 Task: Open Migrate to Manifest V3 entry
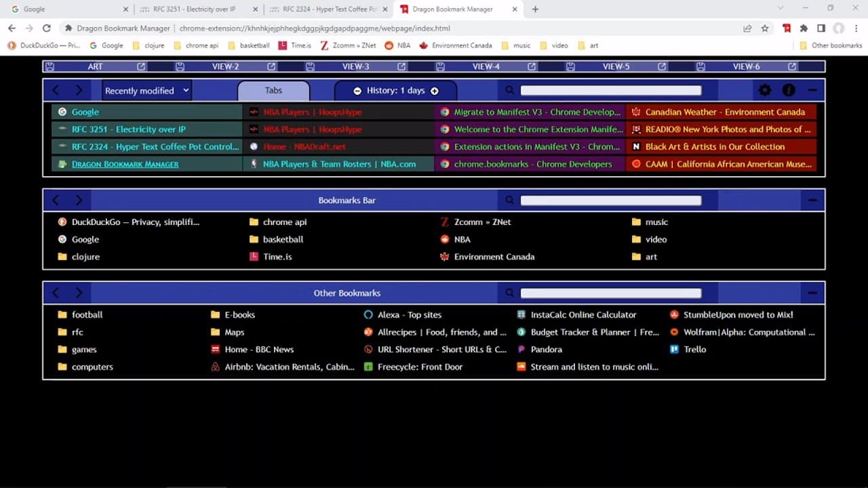click(530, 112)
